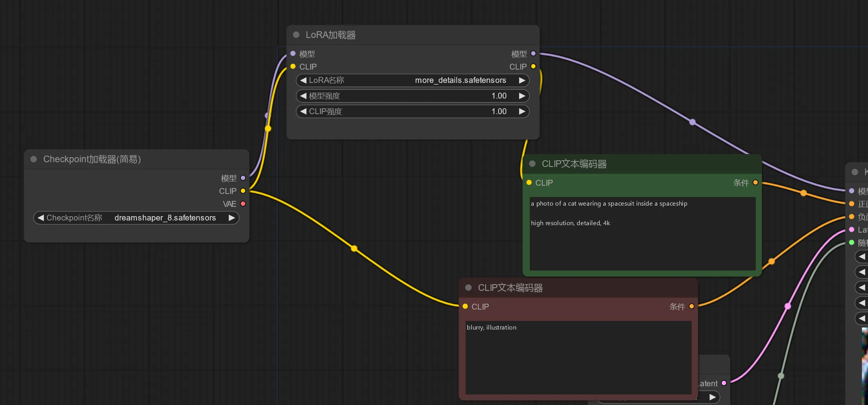Click the LoRA loader CLIP output socket

point(533,66)
